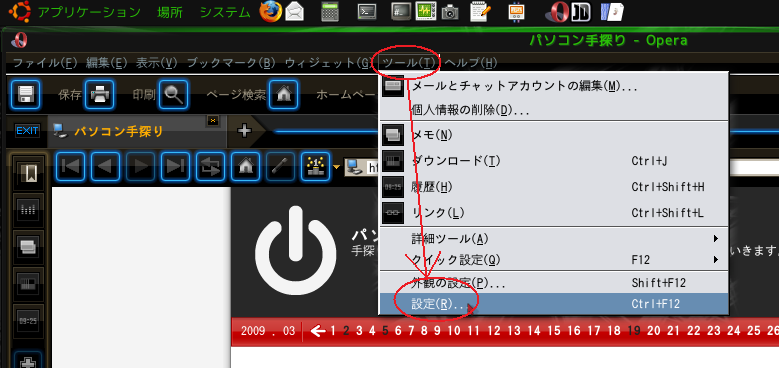Select リンク(L) from the Tools menu
Viewport: 779px width, 368px height.
coord(553,213)
